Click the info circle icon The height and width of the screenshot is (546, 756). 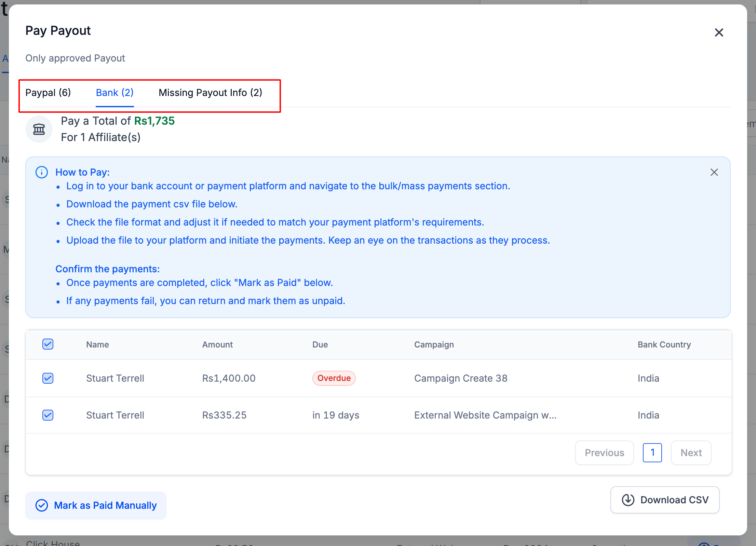42,172
